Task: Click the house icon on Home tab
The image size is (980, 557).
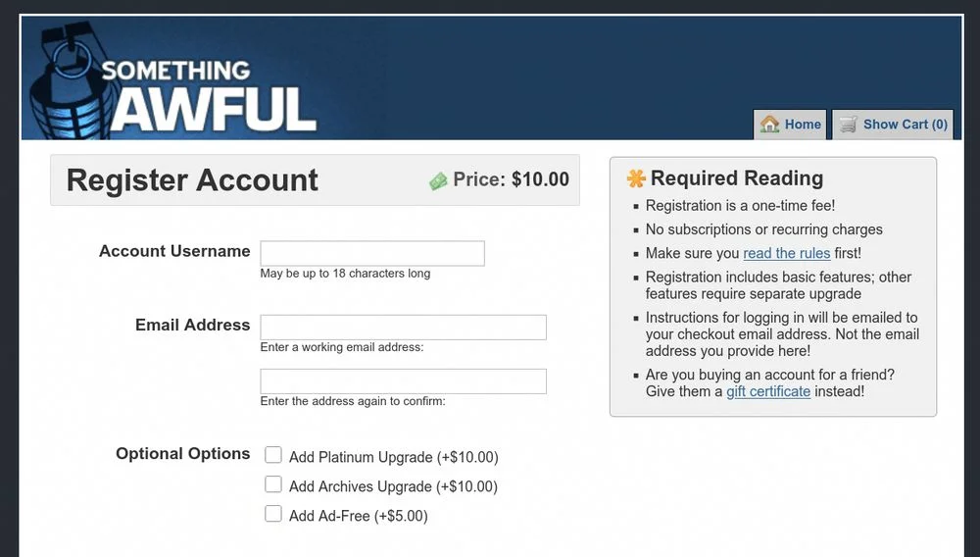Action: (770, 125)
